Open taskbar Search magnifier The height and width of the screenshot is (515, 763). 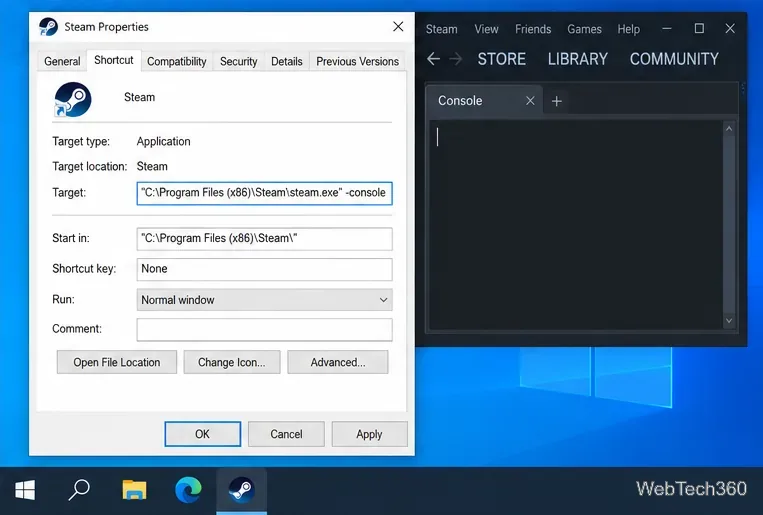79,490
